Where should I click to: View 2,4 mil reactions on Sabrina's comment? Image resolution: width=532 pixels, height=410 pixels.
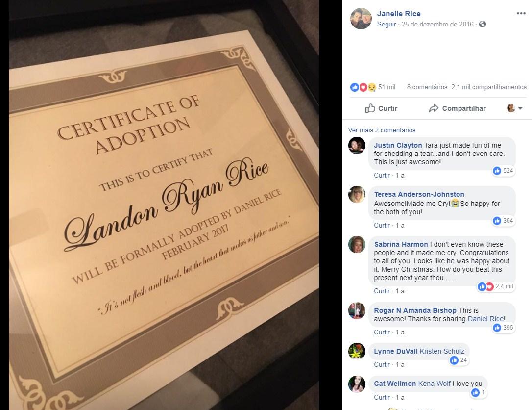495,287
